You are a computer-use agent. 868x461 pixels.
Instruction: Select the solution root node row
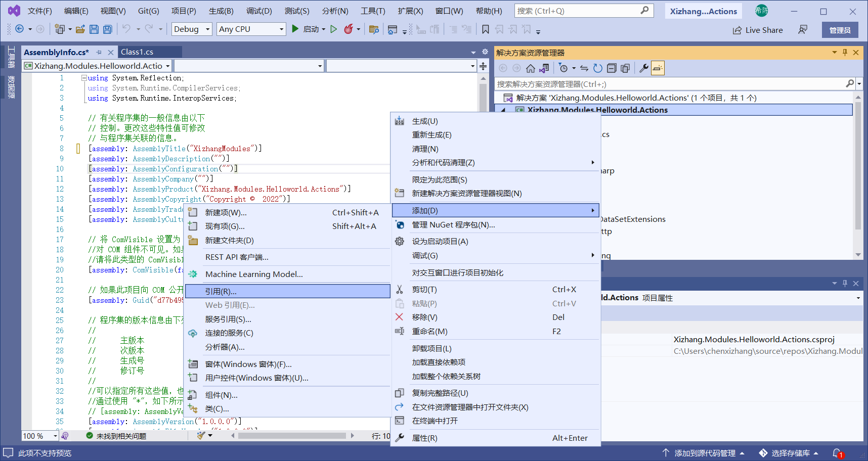click(674, 98)
